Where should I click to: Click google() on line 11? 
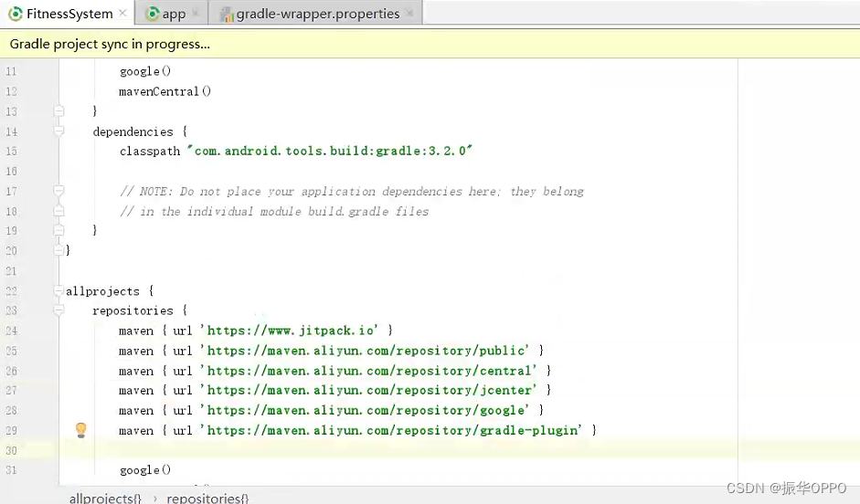(x=145, y=72)
